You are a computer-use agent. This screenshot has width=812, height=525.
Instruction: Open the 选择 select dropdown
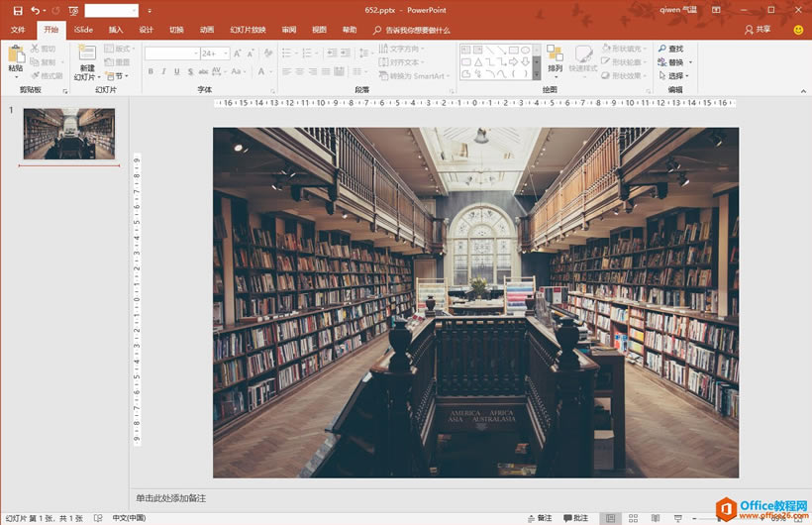pyautogui.click(x=673, y=75)
